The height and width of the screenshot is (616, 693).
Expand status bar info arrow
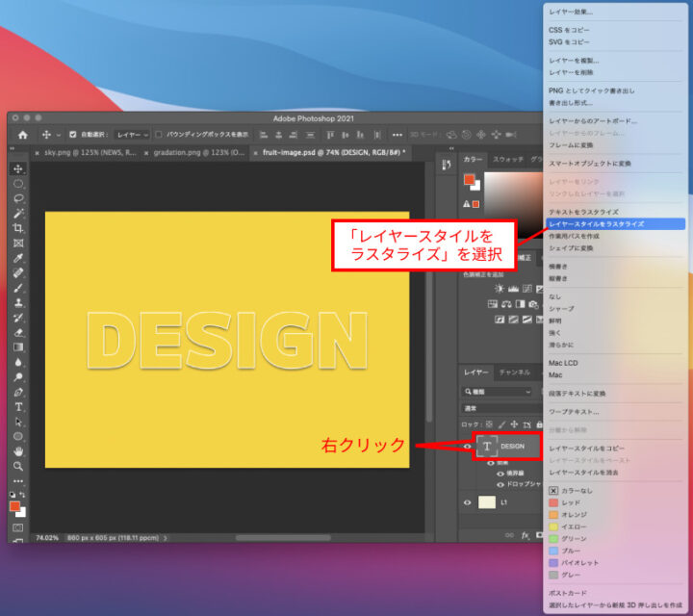(166, 538)
